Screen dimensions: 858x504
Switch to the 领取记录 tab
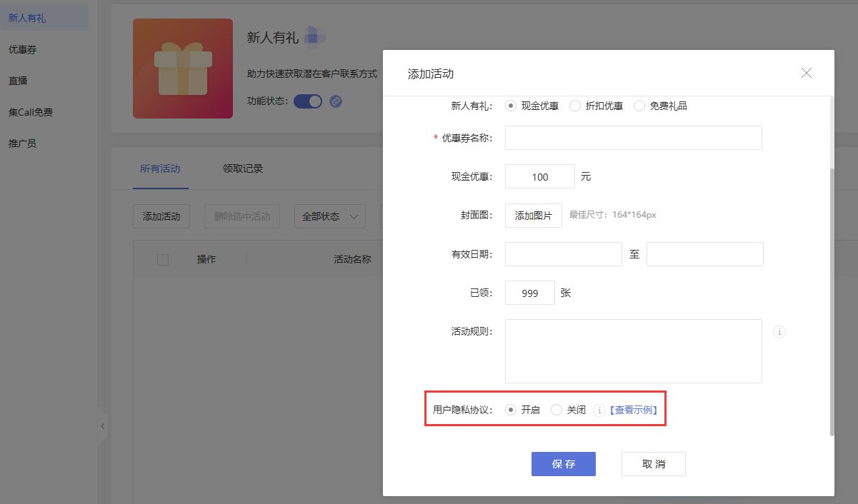pyautogui.click(x=243, y=169)
